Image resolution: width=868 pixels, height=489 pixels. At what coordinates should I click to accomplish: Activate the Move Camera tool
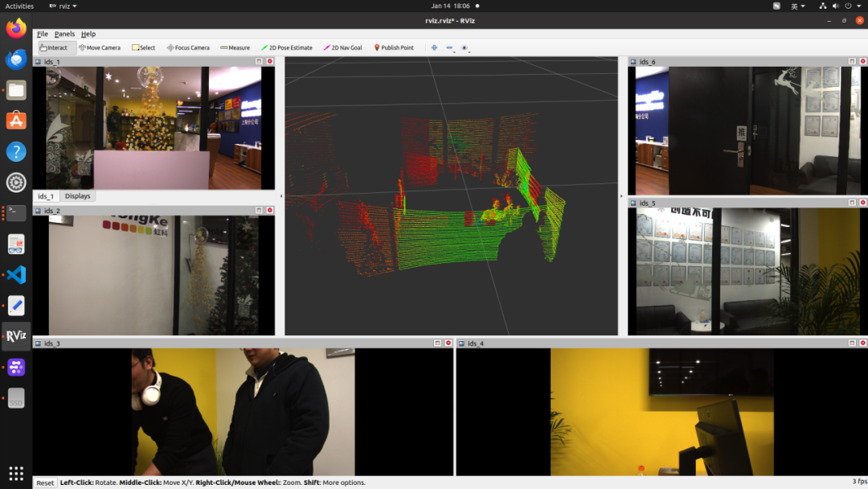coord(100,47)
